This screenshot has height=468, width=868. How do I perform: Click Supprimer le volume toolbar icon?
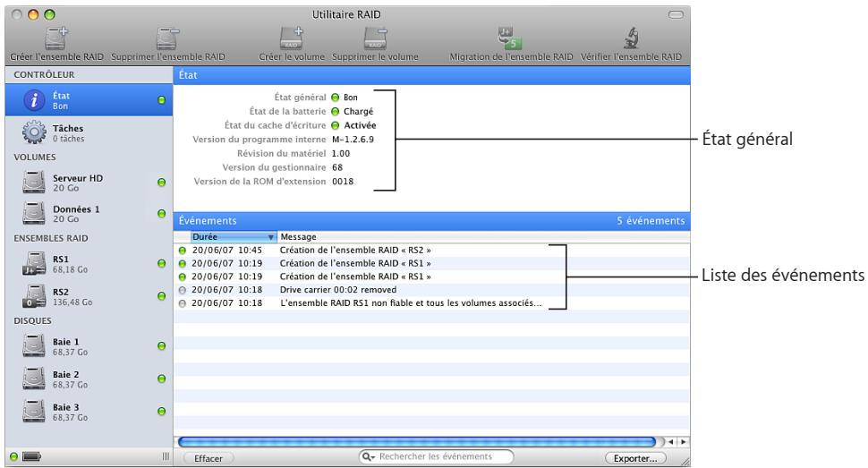(x=375, y=38)
